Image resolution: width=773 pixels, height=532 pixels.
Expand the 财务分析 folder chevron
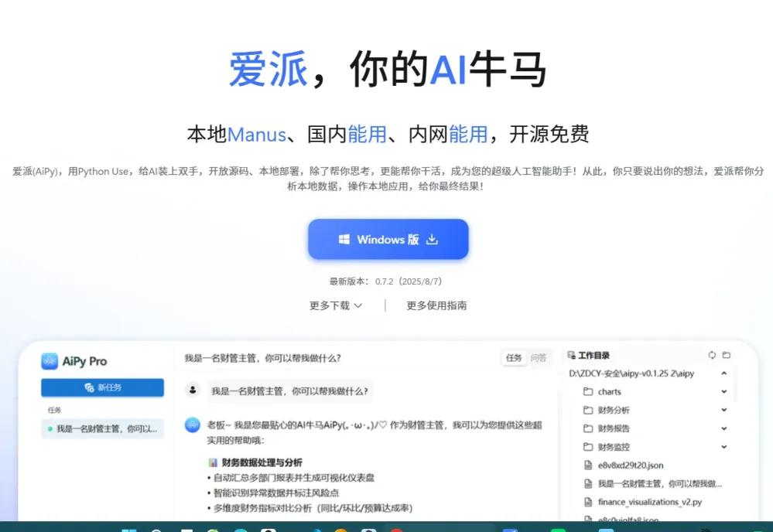pos(724,411)
